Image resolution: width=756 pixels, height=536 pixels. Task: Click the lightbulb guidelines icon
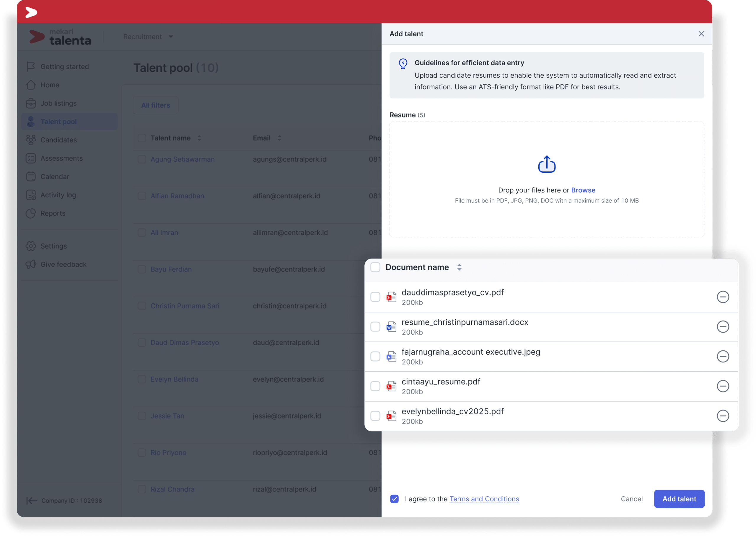click(x=403, y=63)
